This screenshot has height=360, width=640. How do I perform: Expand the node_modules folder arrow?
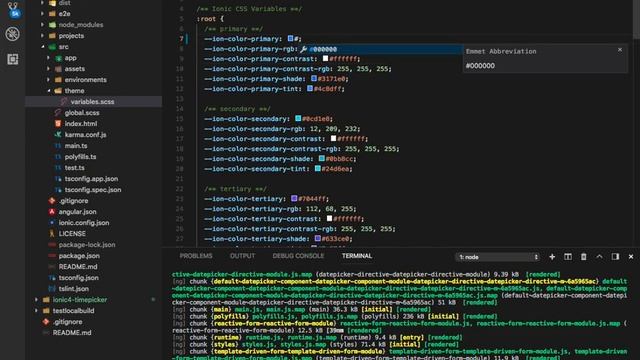click(42, 25)
